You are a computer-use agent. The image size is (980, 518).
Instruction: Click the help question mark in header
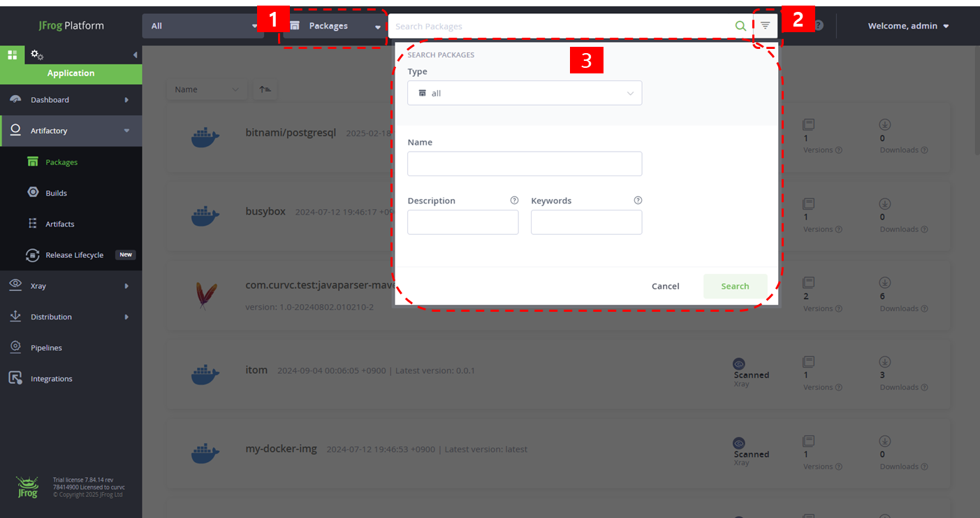819,26
